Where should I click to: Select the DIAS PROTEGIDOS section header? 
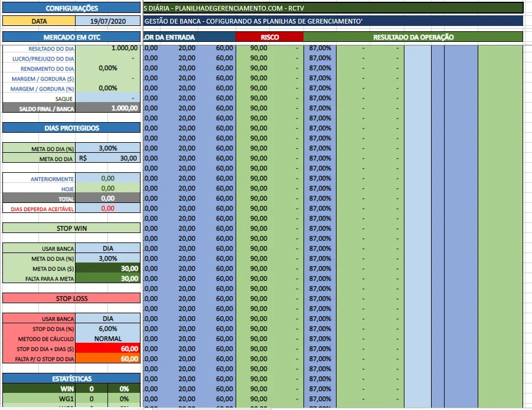71,128
